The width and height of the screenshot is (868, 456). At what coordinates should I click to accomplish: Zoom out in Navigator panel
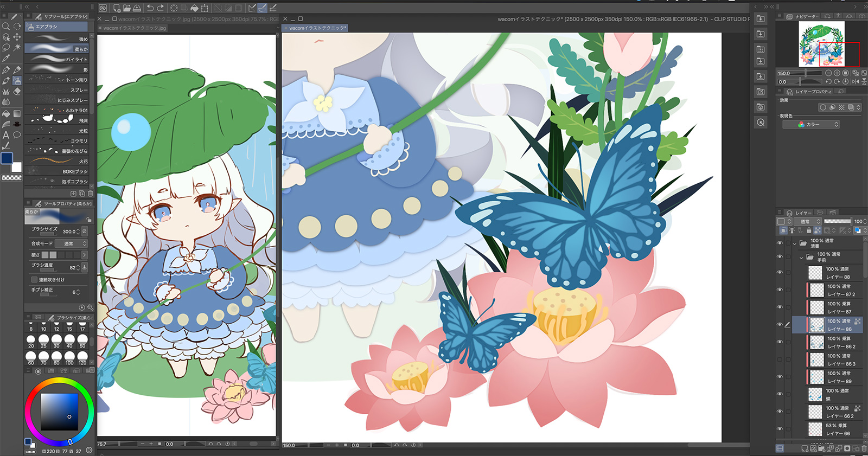828,73
